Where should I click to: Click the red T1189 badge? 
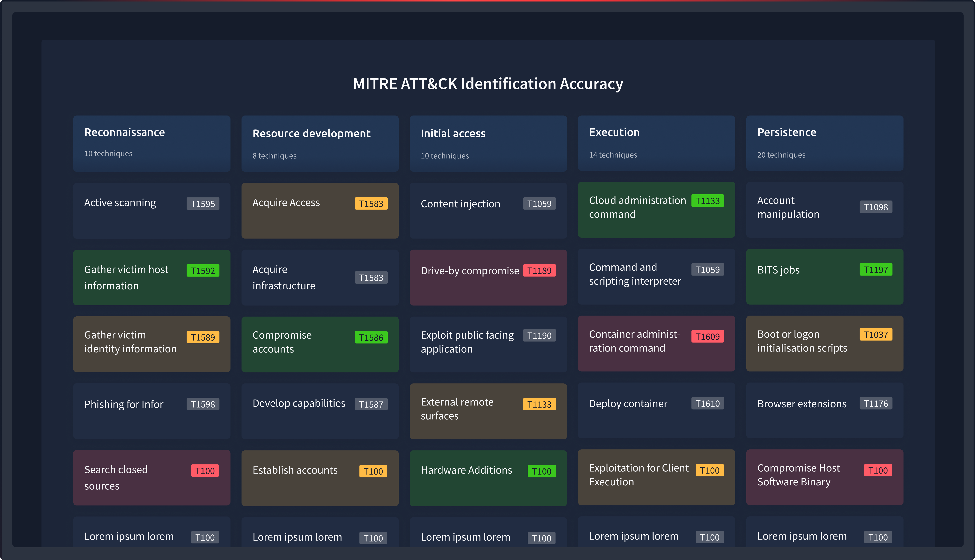(x=539, y=270)
